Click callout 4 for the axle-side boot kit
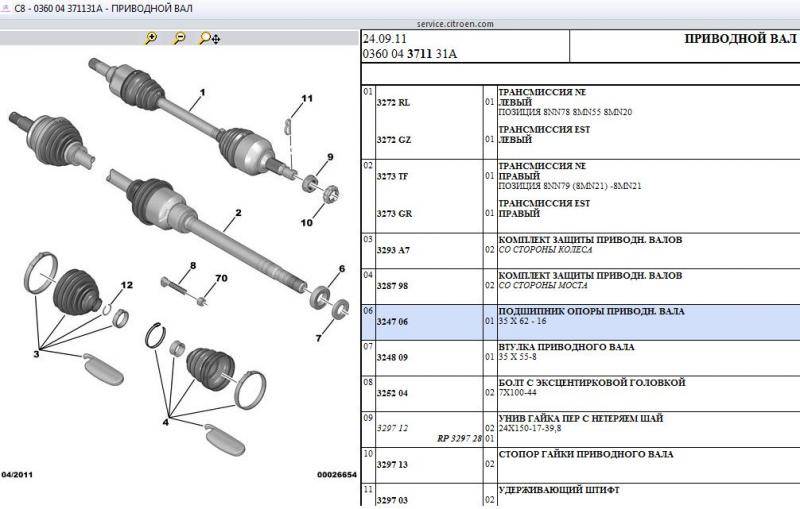Image resolution: width=800 pixels, height=509 pixels. [x=165, y=422]
